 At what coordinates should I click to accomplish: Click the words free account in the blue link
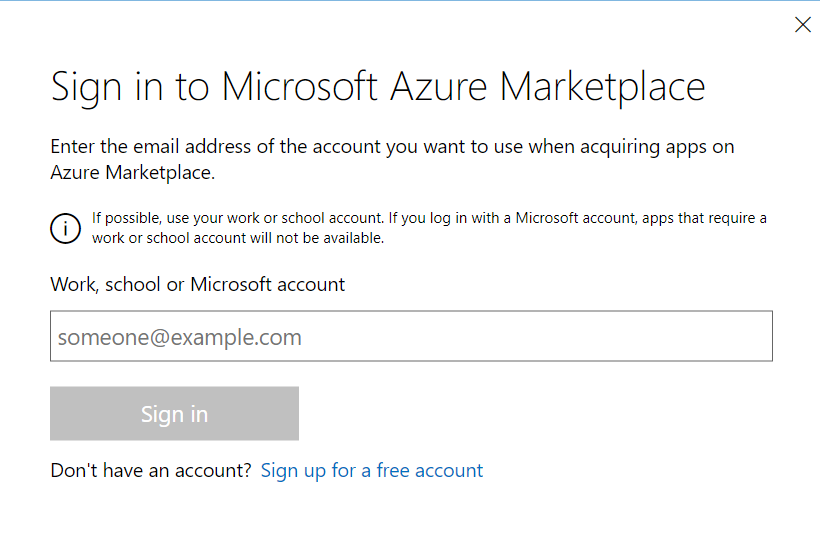pos(429,470)
